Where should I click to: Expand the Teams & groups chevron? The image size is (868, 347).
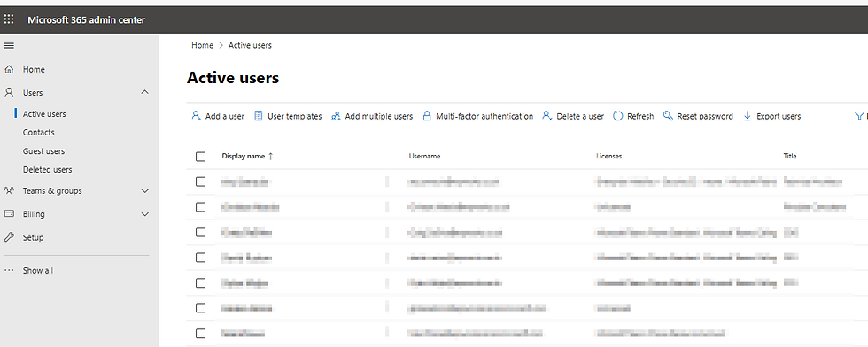pyautogui.click(x=145, y=191)
